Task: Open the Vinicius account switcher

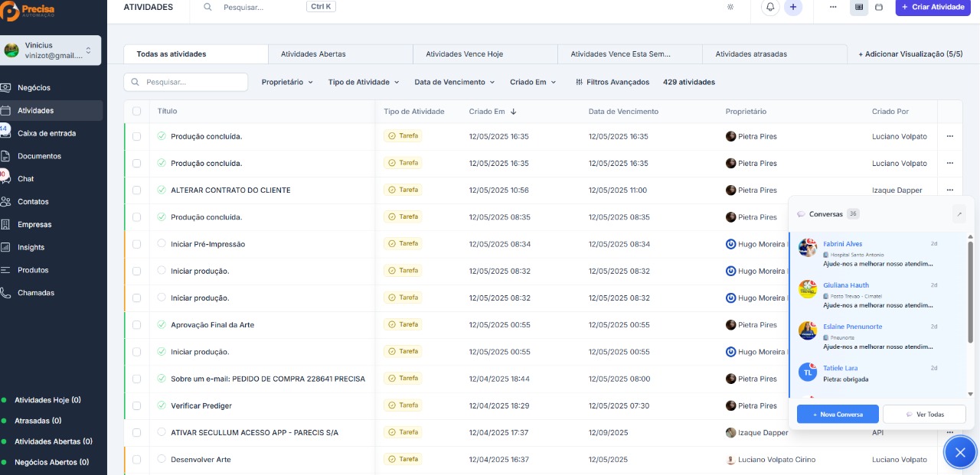Action: tap(51, 50)
